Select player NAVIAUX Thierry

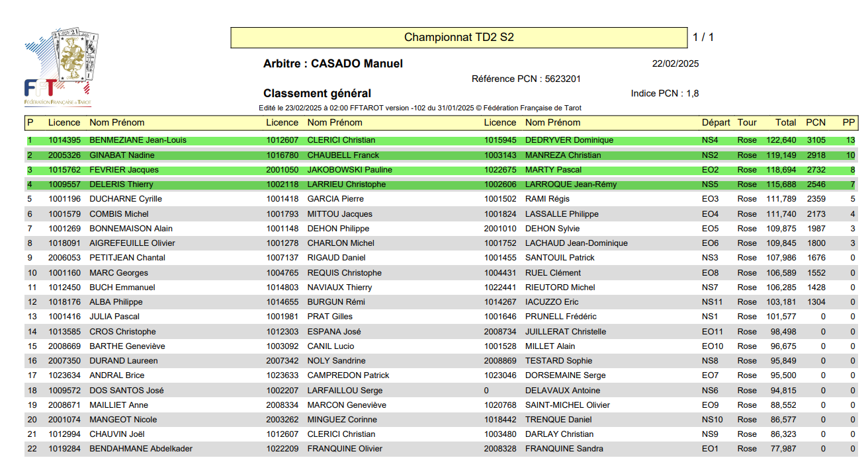point(340,288)
